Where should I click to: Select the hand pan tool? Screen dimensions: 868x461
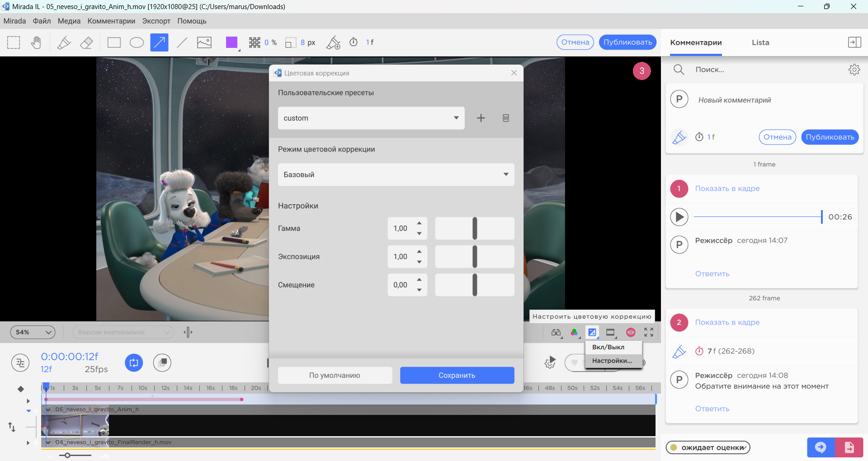(36, 42)
